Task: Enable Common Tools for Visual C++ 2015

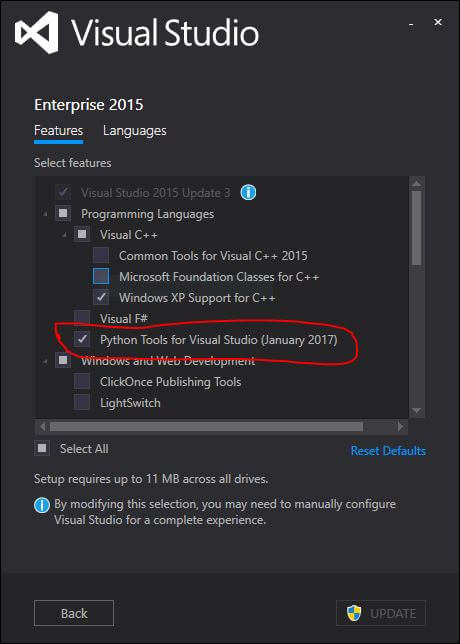Action: [x=101, y=255]
